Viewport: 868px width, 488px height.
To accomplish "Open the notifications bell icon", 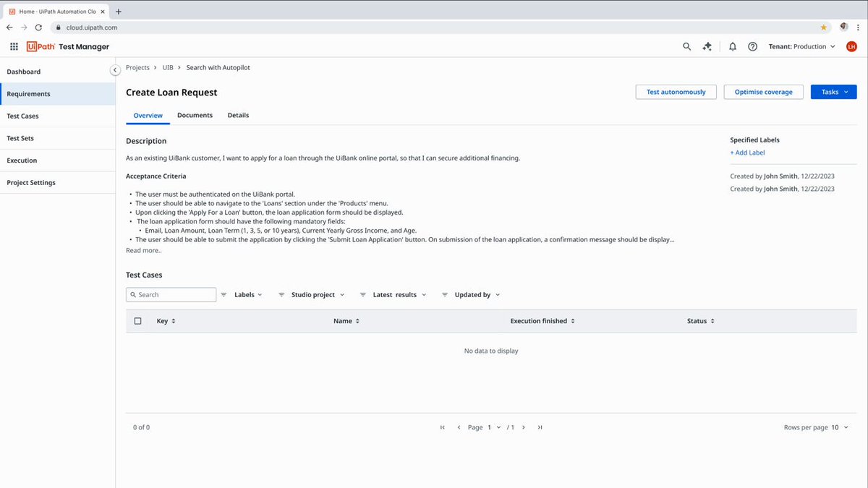I will [733, 46].
